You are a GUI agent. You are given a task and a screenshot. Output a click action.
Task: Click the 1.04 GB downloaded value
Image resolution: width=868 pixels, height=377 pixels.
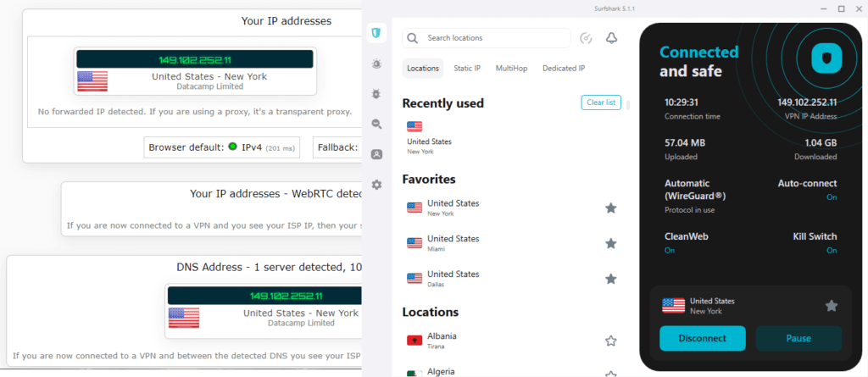[x=821, y=143]
